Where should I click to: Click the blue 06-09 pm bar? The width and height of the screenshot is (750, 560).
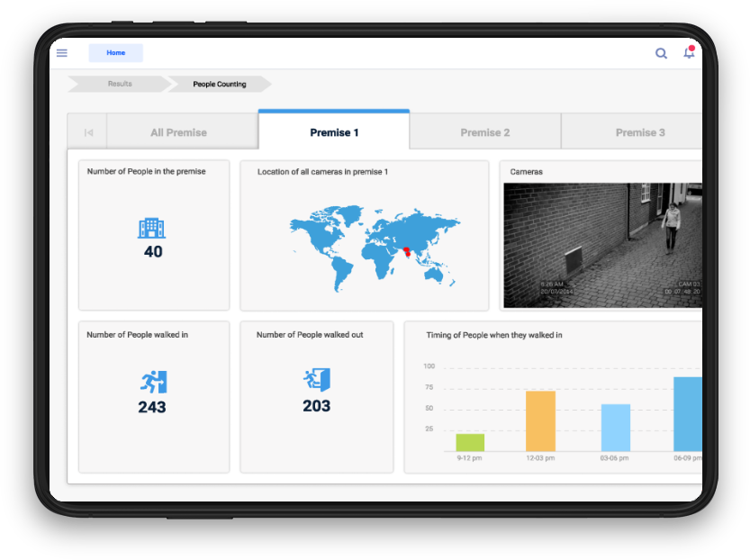[x=688, y=414]
